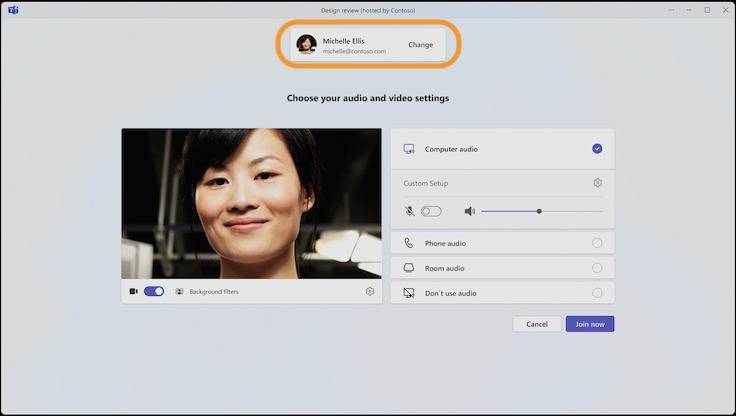Click the muted microphone icon

pos(409,211)
